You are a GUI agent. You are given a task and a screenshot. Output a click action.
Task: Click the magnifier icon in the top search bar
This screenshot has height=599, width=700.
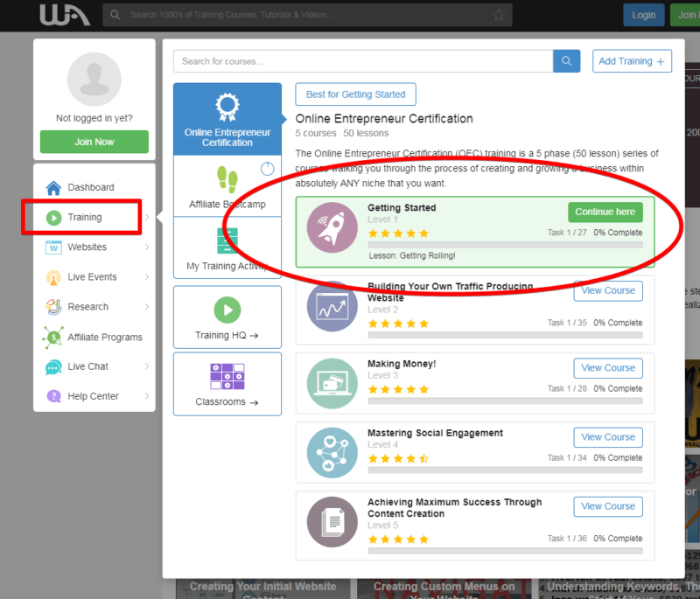(115, 15)
